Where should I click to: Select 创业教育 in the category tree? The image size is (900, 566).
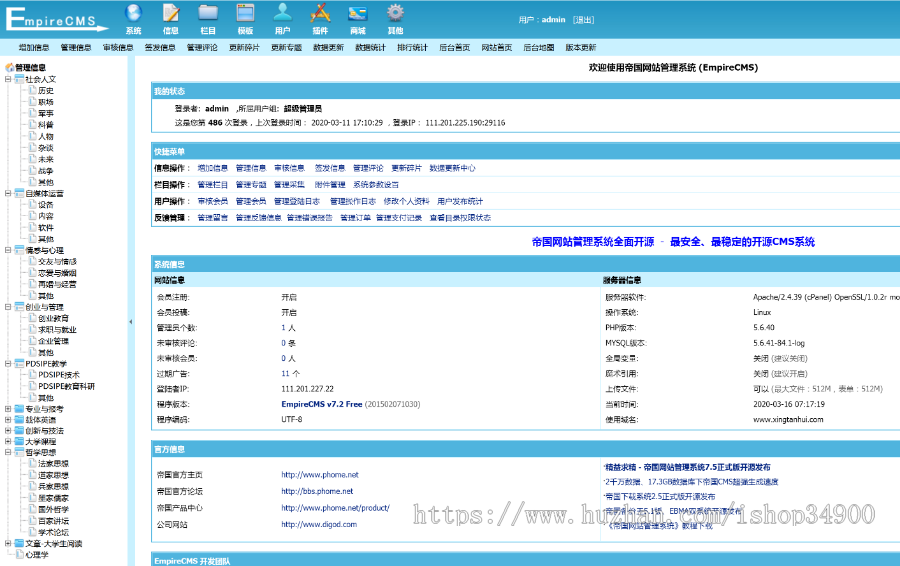53,319
